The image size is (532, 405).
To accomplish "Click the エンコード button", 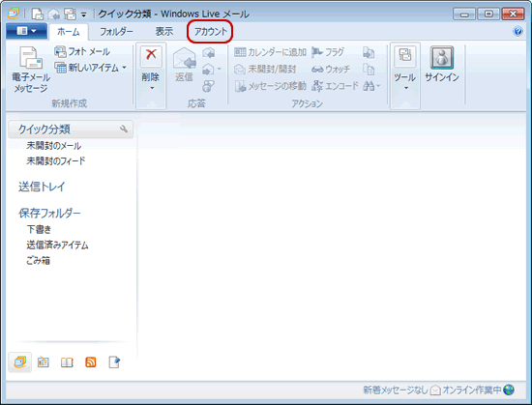I will click(x=335, y=86).
